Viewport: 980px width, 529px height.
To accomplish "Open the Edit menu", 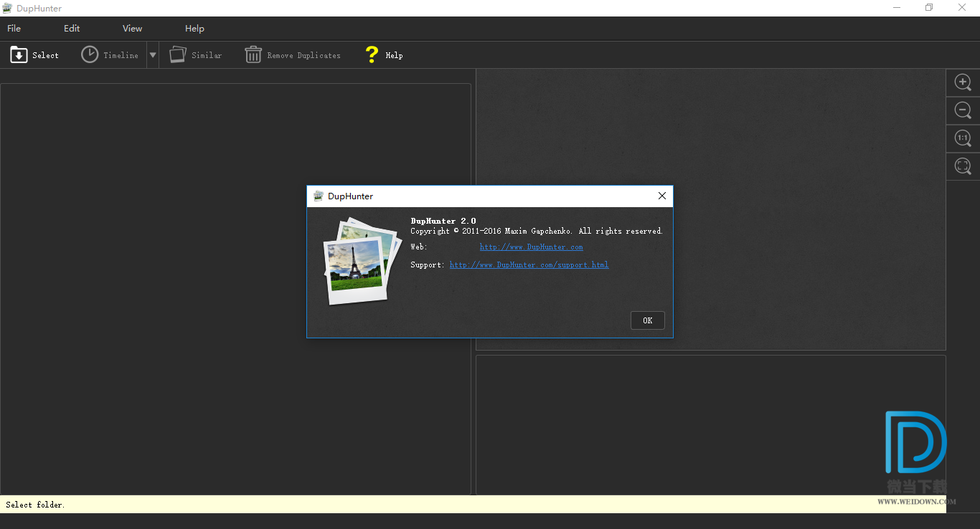I will click(72, 29).
